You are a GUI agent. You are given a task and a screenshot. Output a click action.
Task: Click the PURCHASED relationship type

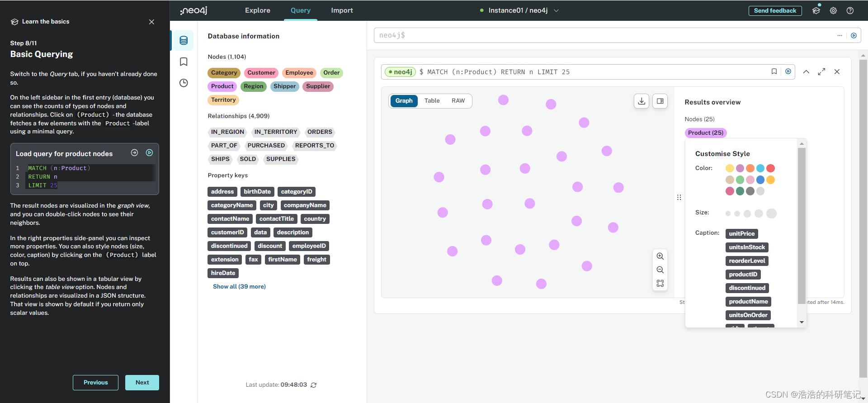pyautogui.click(x=266, y=146)
